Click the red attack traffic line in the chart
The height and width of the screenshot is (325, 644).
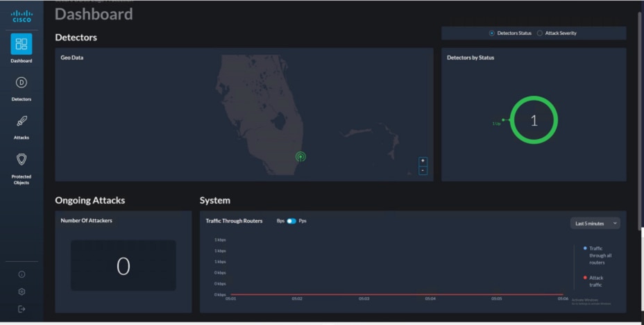(x=397, y=294)
